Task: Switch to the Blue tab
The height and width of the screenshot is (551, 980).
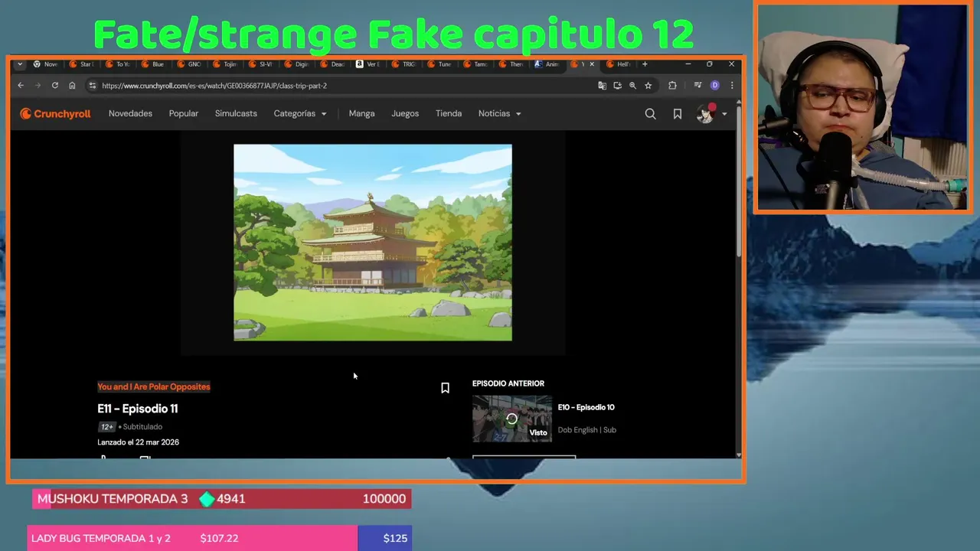Action: [152, 64]
